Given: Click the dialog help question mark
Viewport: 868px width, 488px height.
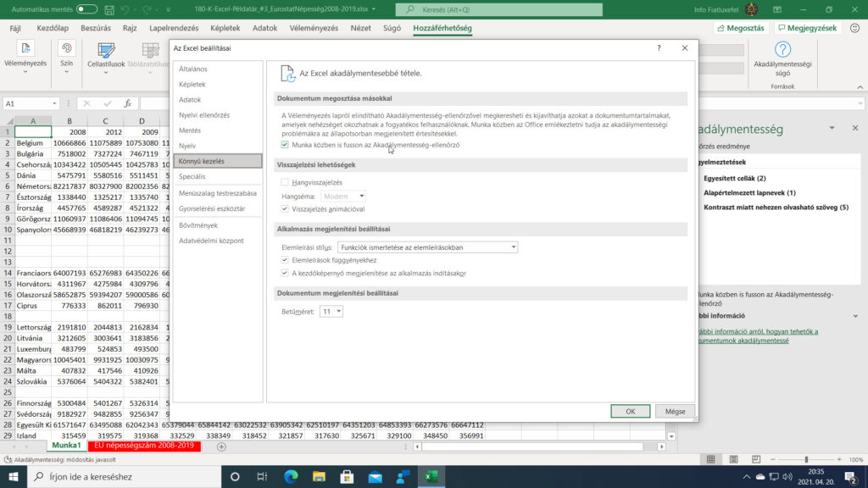Looking at the screenshot, I should [659, 48].
